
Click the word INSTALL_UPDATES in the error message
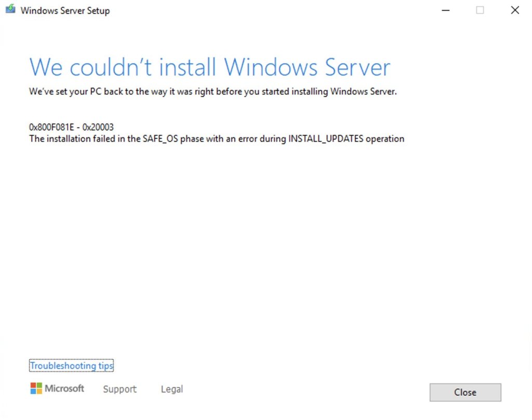point(326,139)
